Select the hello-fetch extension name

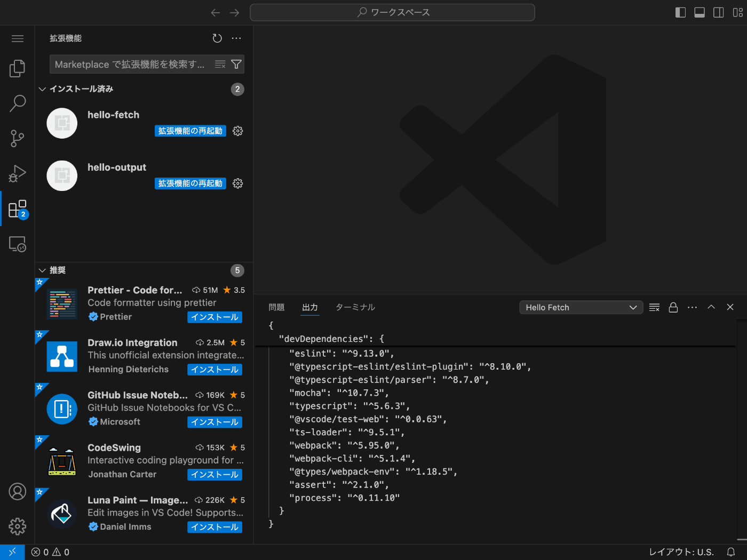[113, 115]
